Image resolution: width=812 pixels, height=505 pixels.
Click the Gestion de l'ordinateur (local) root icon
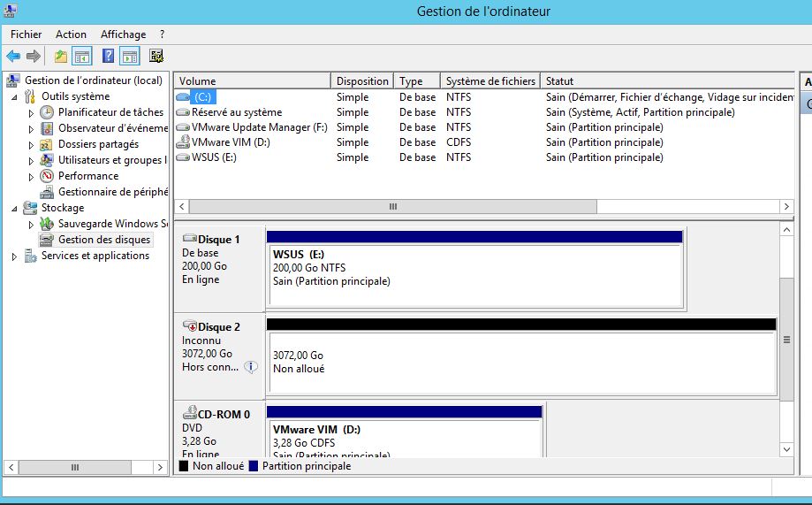(x=13, y=80)
